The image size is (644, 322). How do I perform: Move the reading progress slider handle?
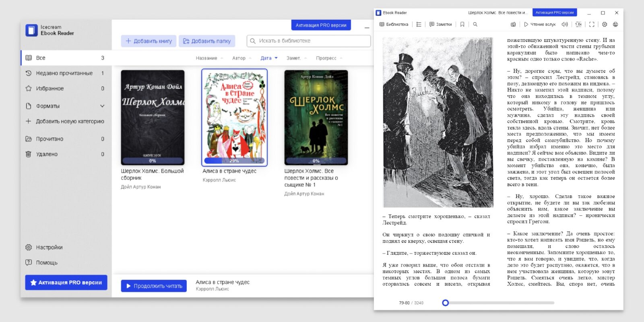[445, 303]
